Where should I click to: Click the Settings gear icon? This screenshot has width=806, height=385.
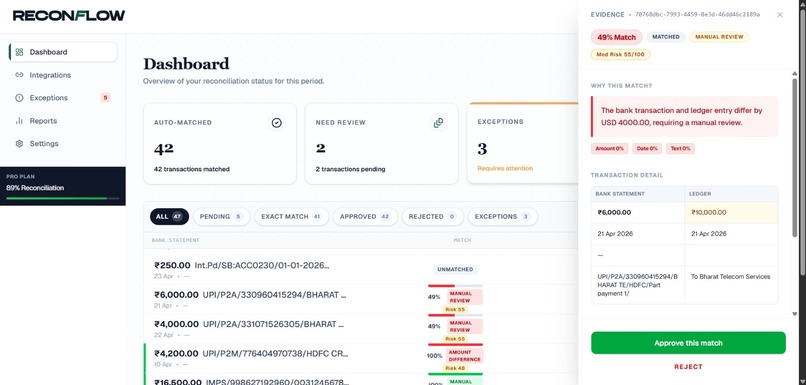[x=20, y=143]
